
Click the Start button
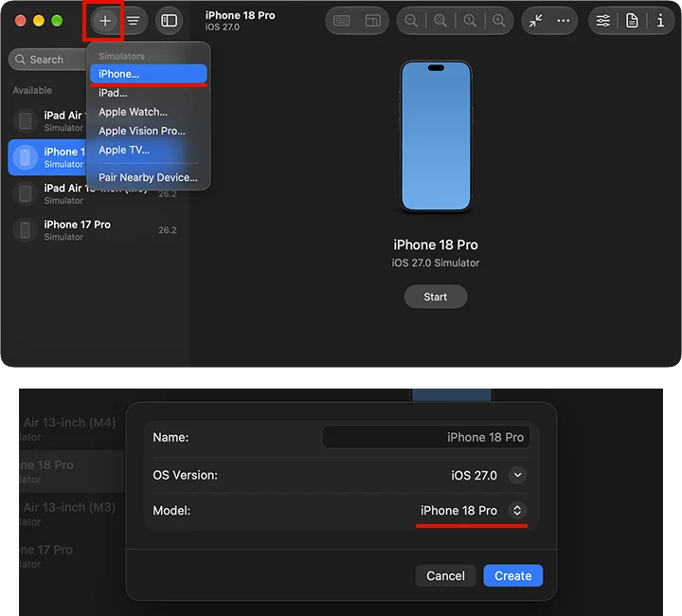(436, 297)
